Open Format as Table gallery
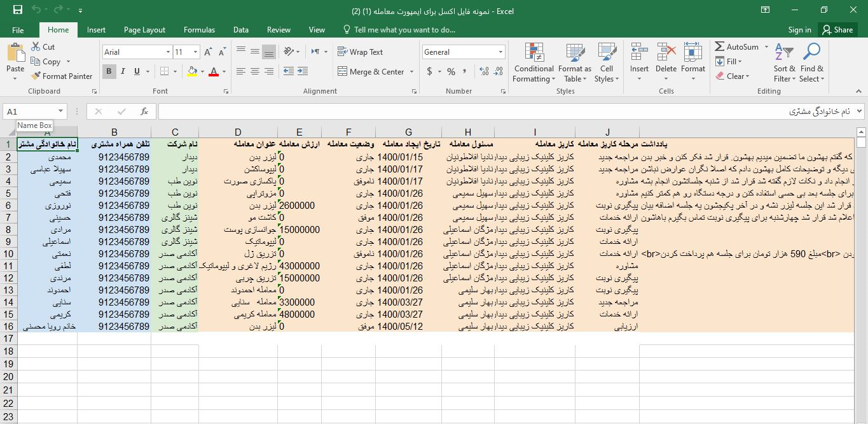 [x=575, y=62]
